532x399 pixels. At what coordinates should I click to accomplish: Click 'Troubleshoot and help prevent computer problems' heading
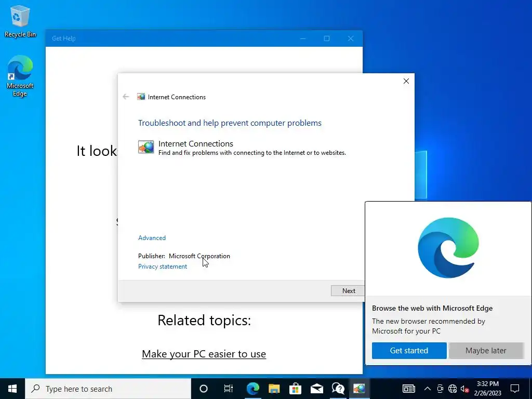coord(230,123)
